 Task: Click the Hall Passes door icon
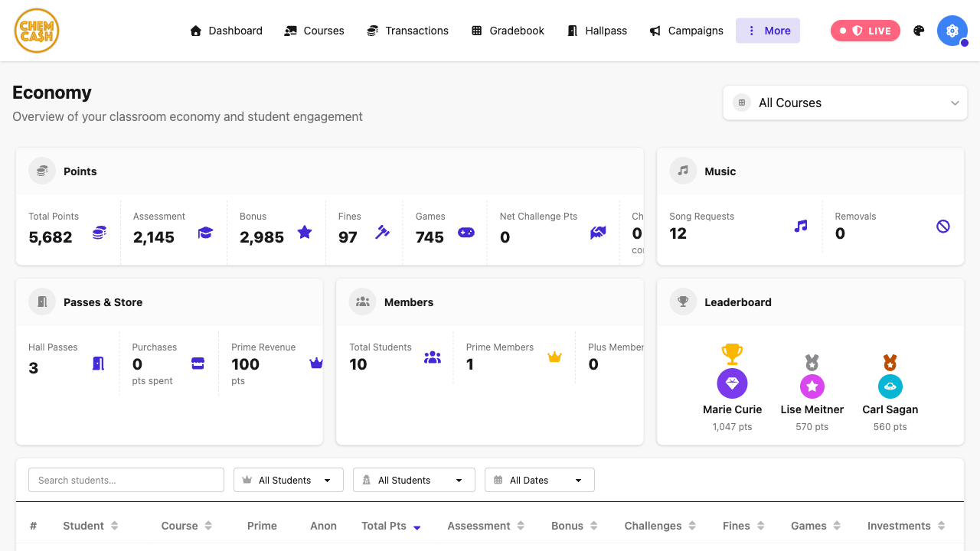pyautogui.click(x=98, y=363)
